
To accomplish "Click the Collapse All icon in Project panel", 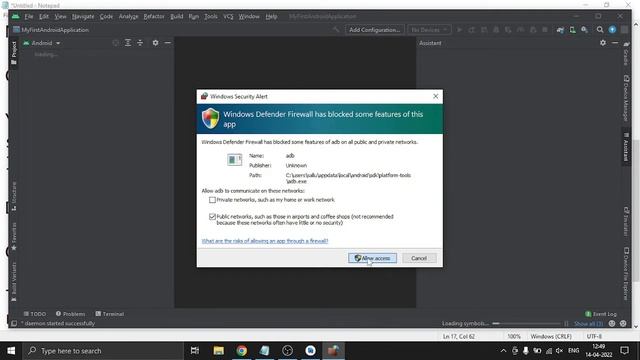I will click(x=140, y=42).
